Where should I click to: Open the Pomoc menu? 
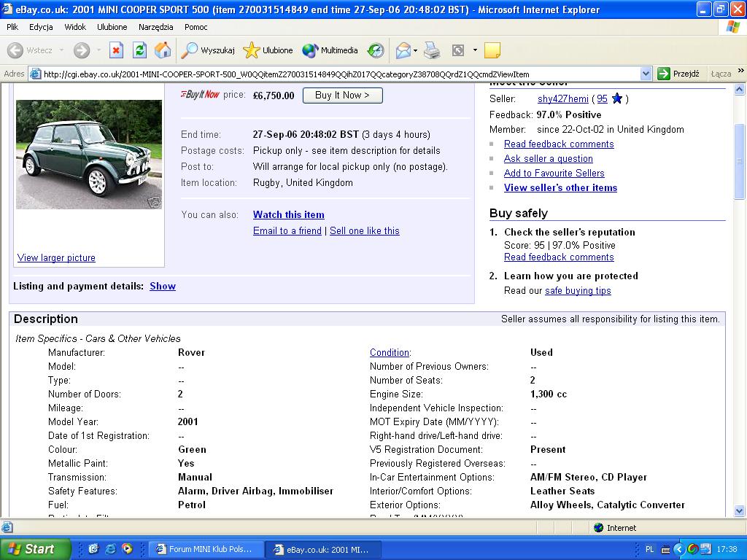(196, 27)
